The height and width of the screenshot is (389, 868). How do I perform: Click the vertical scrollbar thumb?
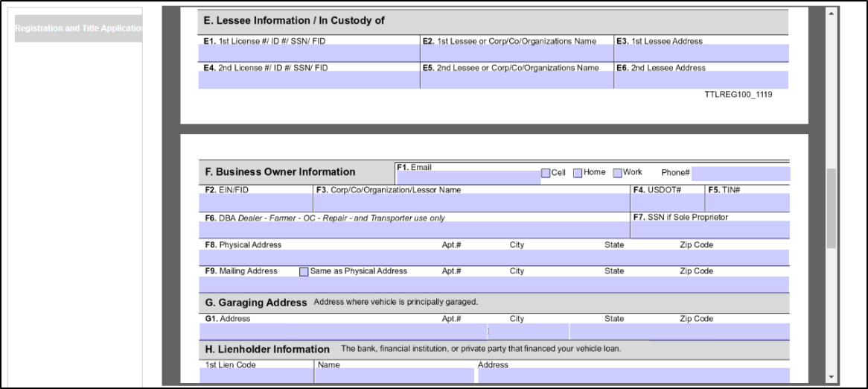(x=832, y=209)
